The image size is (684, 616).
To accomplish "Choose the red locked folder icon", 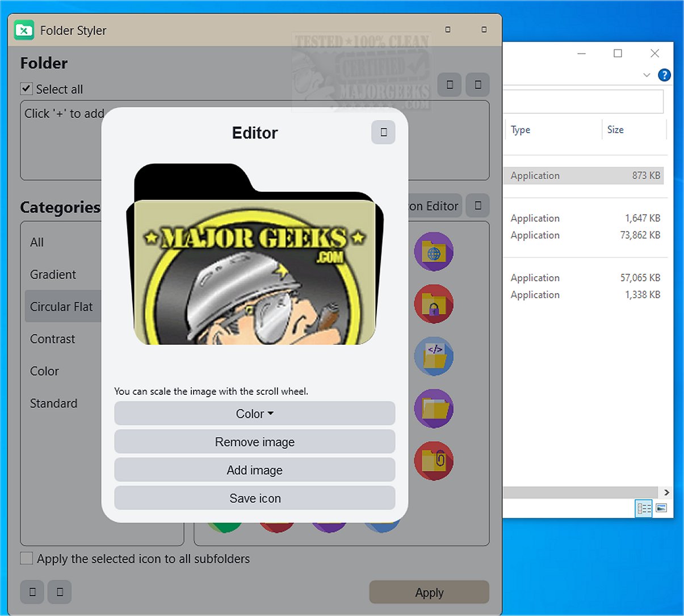I will 434,304.
